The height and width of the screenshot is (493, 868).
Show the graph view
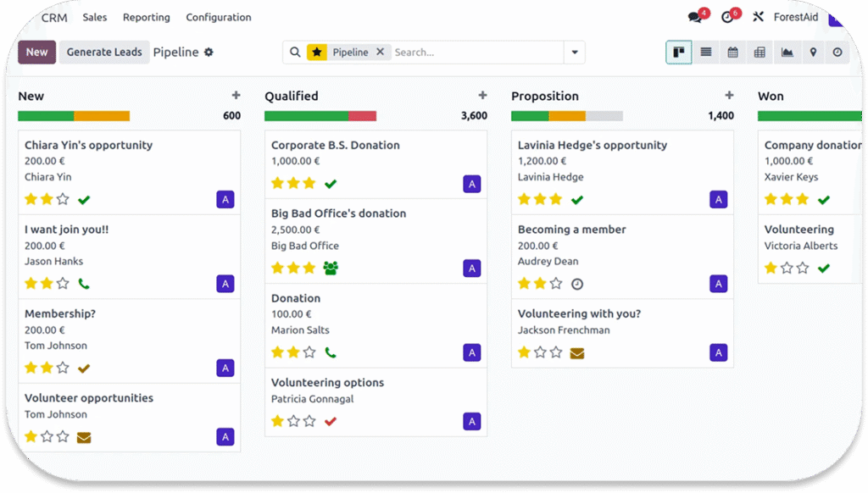(787, 53)
